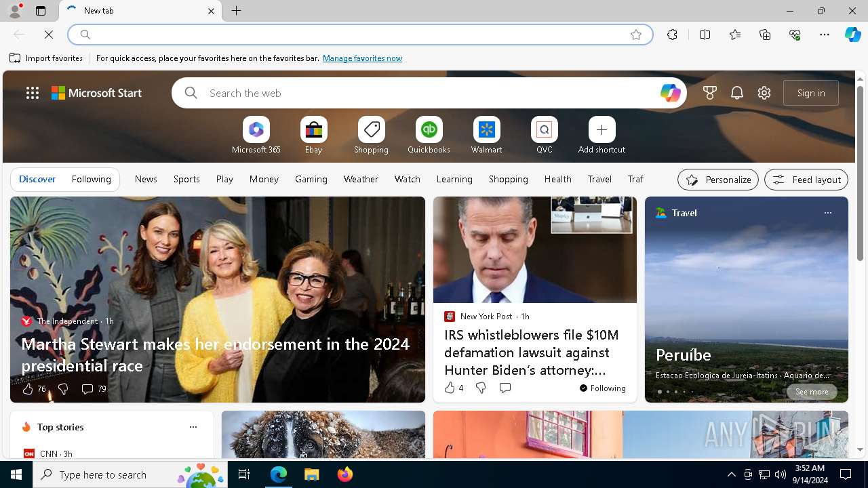
Task: Open the notifications bell
Action: click(737, 93)
